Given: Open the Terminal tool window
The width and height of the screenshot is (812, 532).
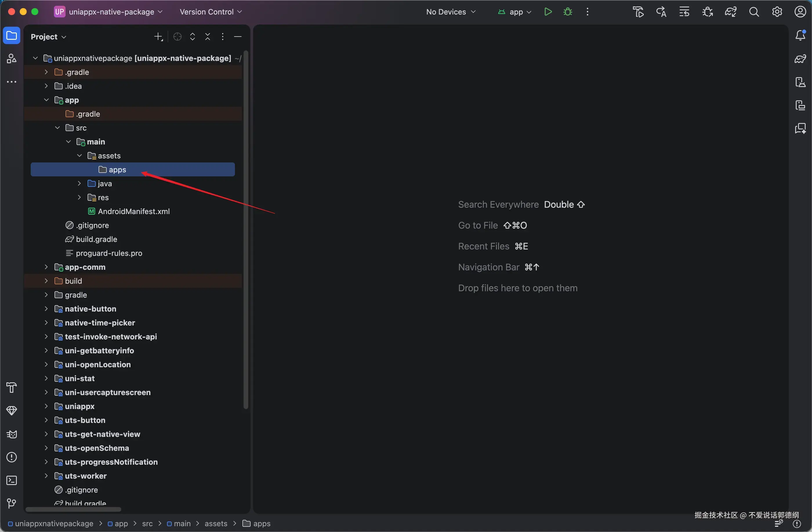Looking at the screenshot, I should (12, 480).
